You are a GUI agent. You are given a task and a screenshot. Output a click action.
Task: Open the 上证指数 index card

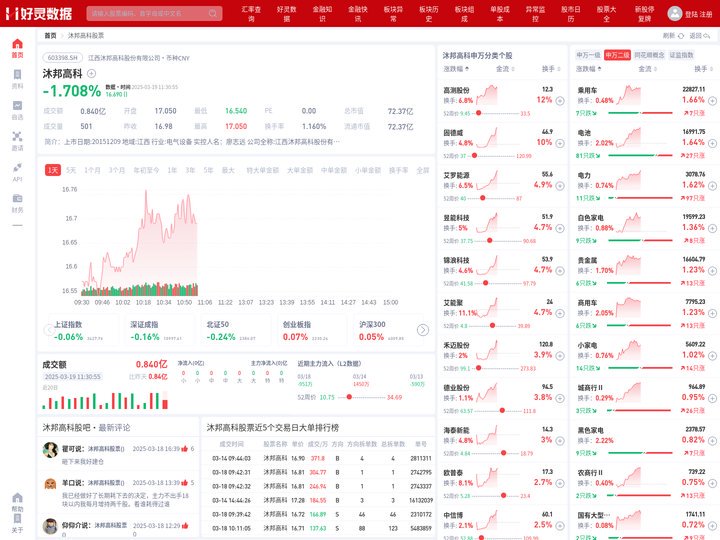(82, 331)
